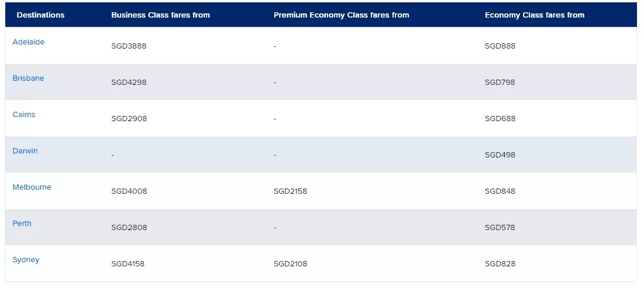Open the Darwin destination link
Viewport: 644px width, 288px height.
[x=25, y=151]
